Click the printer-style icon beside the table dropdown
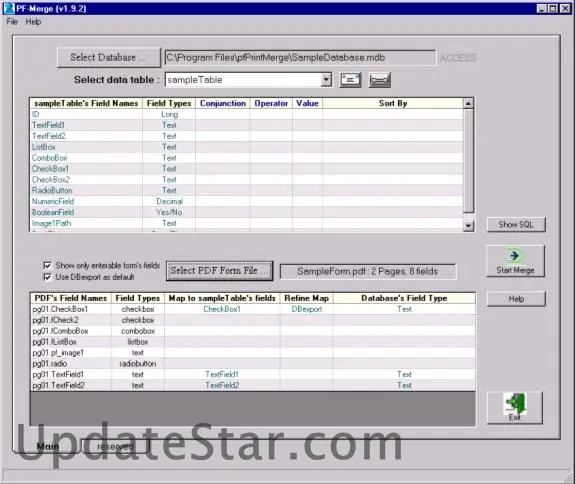 coord(380,80)
